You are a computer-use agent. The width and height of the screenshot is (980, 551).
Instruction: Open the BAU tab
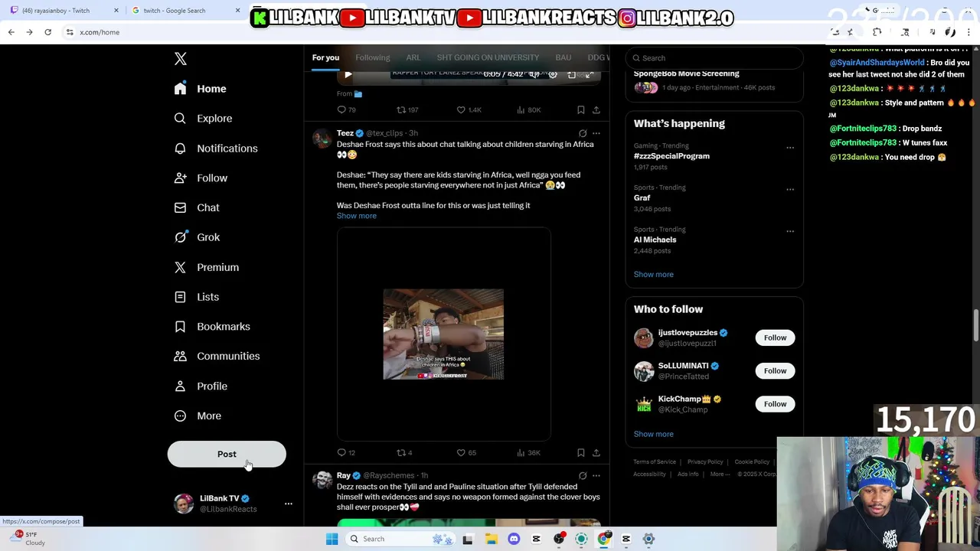pos(563,57)
